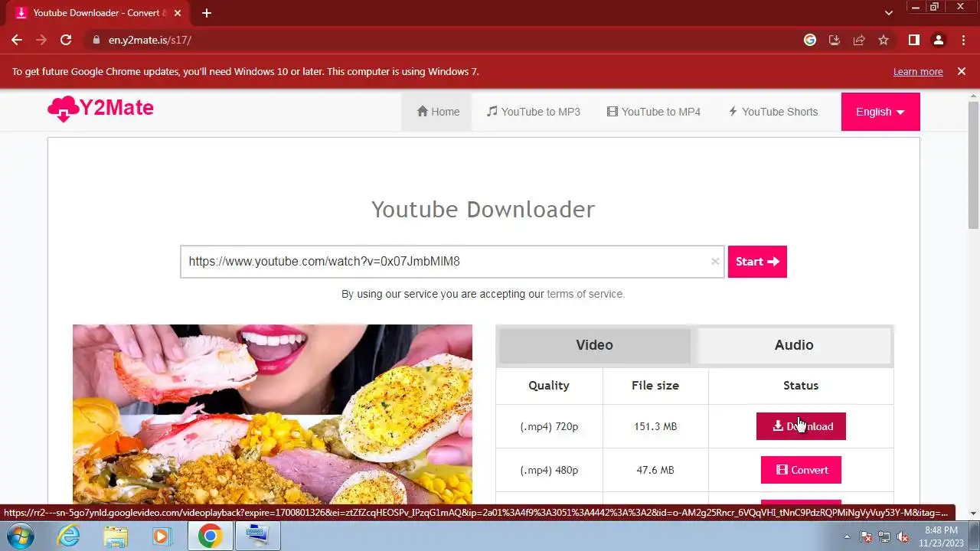
Task: Open the Chrome profile avatar
Action: pos(939,40)
